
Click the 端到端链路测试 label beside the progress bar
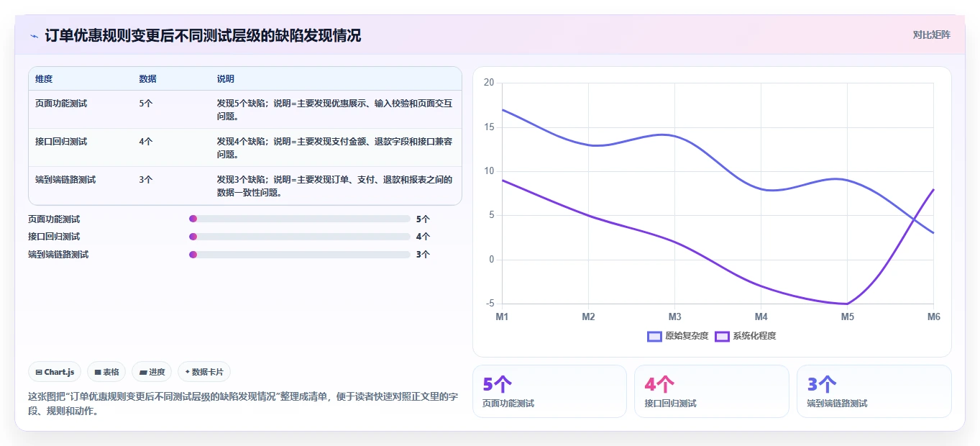pyautogui.click(x=58, y=255)
